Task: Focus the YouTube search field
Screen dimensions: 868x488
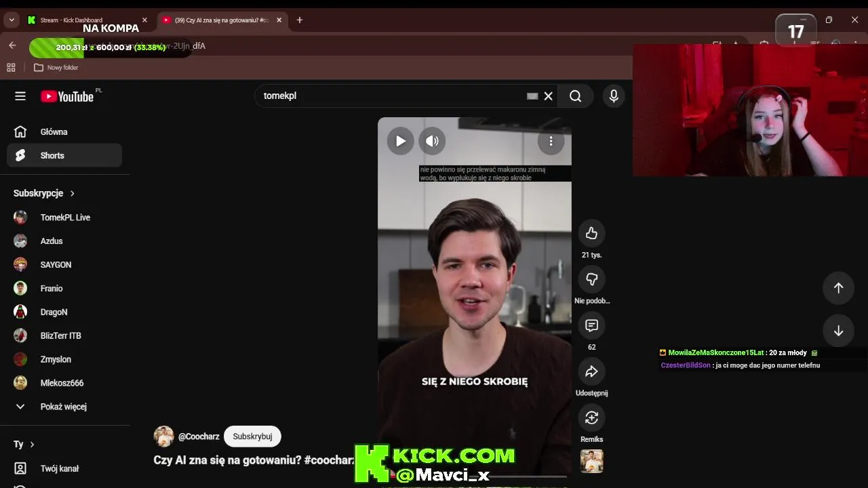Action: (393, 96)
